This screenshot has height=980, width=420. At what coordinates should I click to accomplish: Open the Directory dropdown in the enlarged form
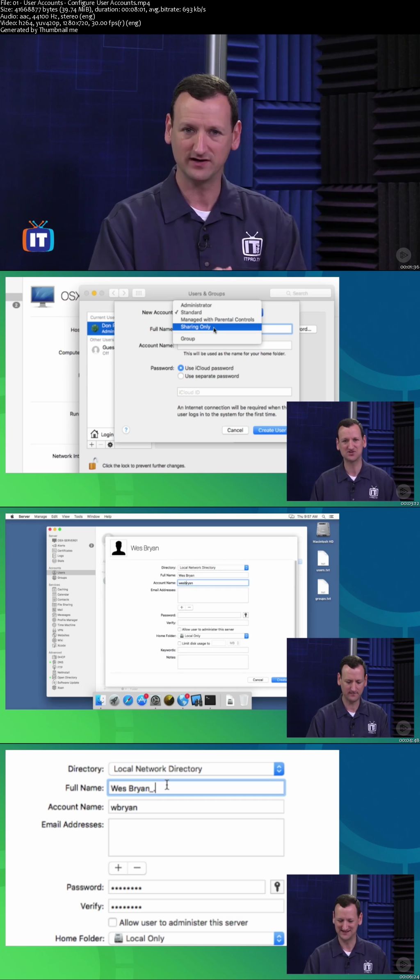pyautogui.click(x=196, y=769)
